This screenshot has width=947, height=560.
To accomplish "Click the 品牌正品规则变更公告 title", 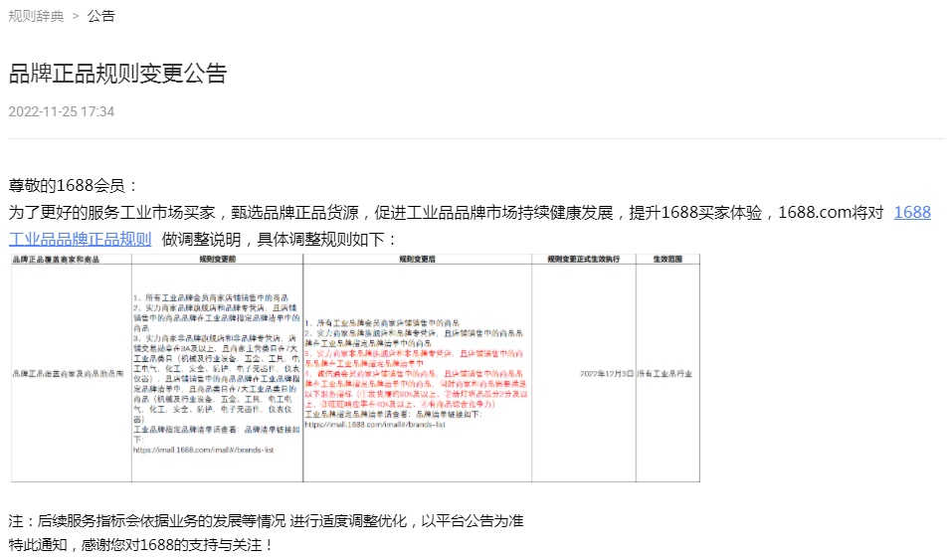I will (117, 73).
